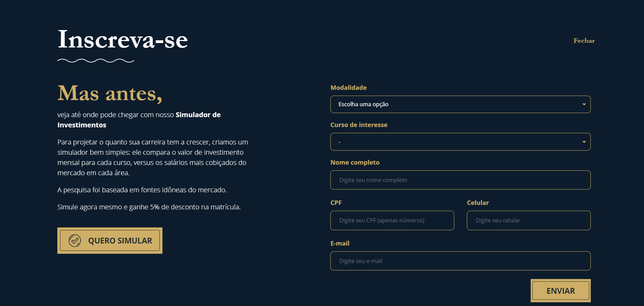Screen dimensions: 644x306
Task: Click the Nome completo label text
Action: tap(355, 163)
